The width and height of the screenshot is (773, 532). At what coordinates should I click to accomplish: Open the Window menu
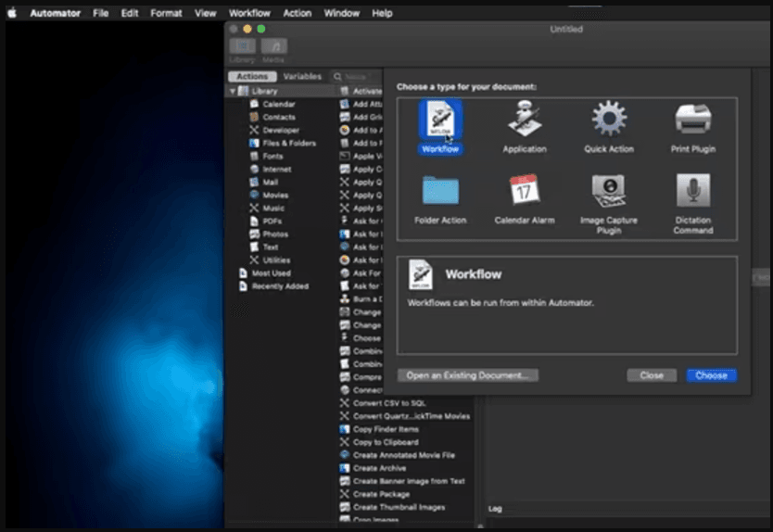(342, 13)
